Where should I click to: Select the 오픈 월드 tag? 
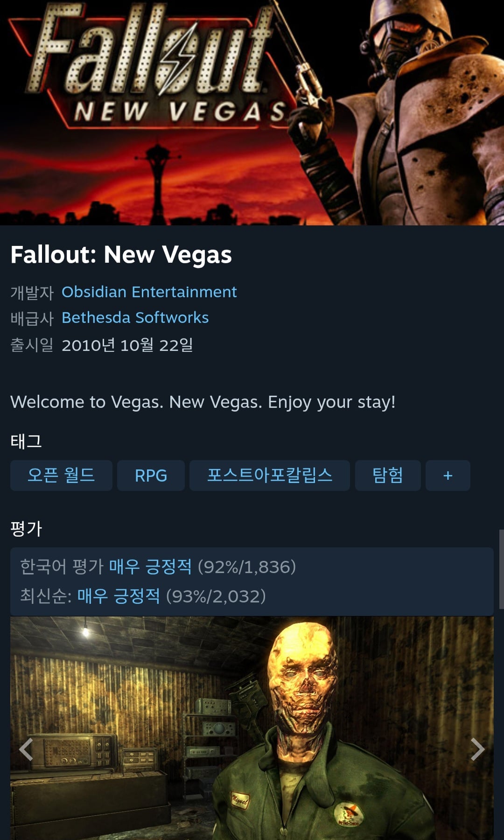[61, 476]
